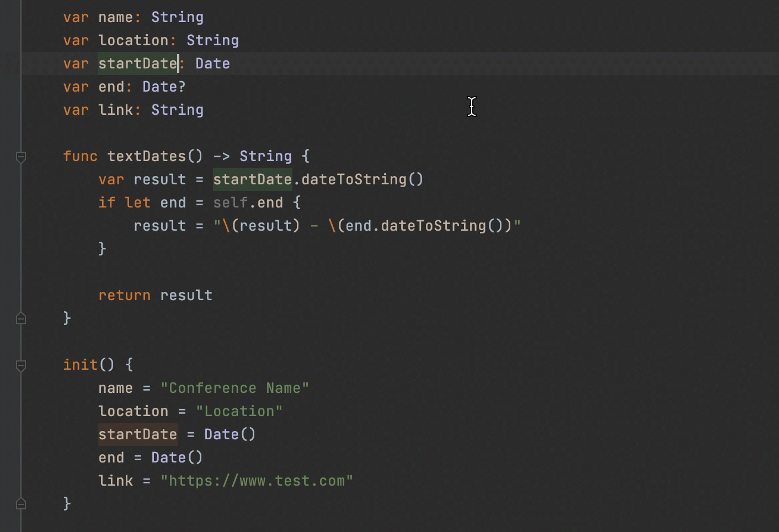779x532 pixels.
Task: Click the "Location" string literal
Action: click(x=239, y=411)
